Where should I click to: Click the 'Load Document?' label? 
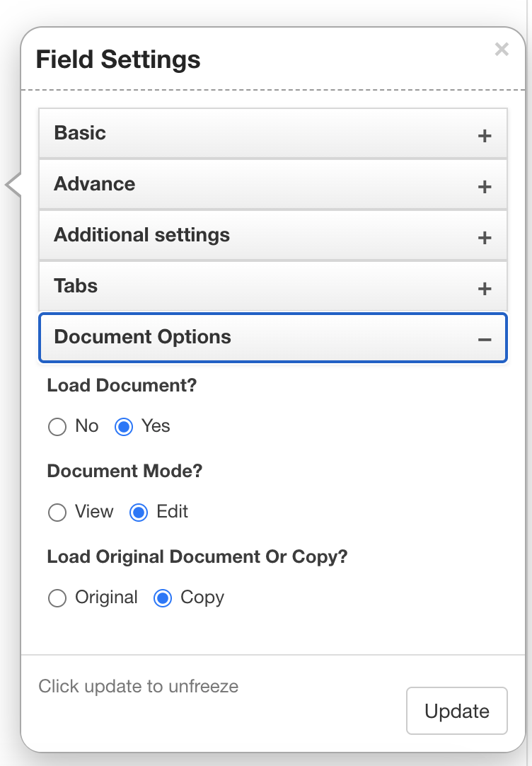click(122, 385)
